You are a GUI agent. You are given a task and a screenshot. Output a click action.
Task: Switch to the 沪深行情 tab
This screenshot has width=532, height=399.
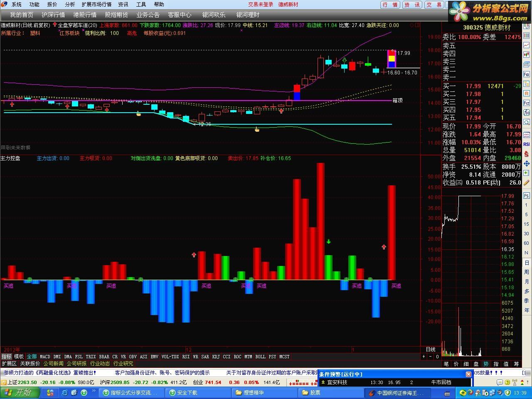(x=53, y=15)
